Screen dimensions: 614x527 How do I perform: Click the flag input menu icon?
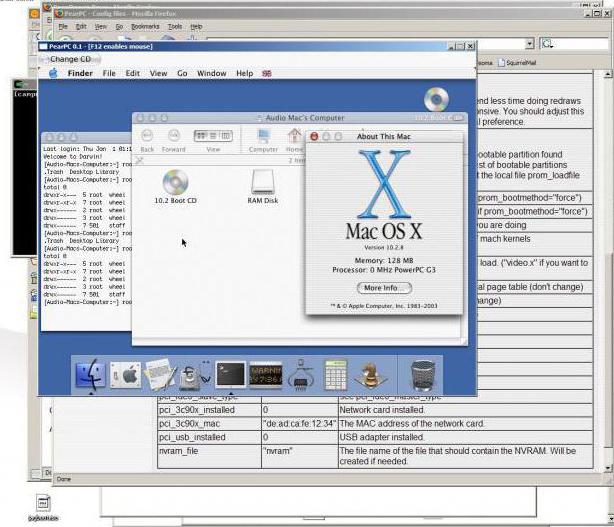(x=267, y=74)
